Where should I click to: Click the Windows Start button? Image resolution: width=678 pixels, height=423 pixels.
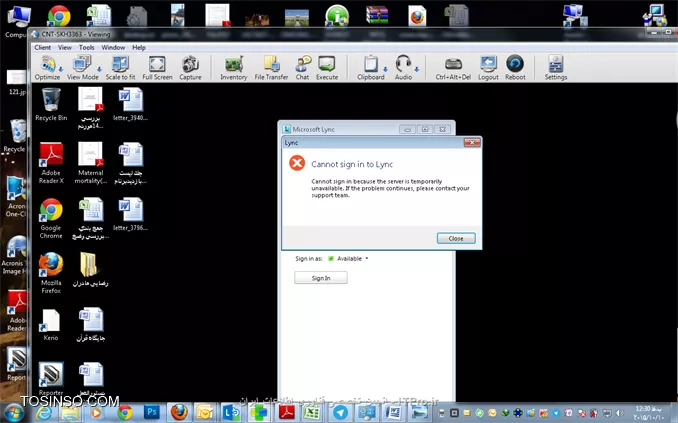[x=14, y=412]
